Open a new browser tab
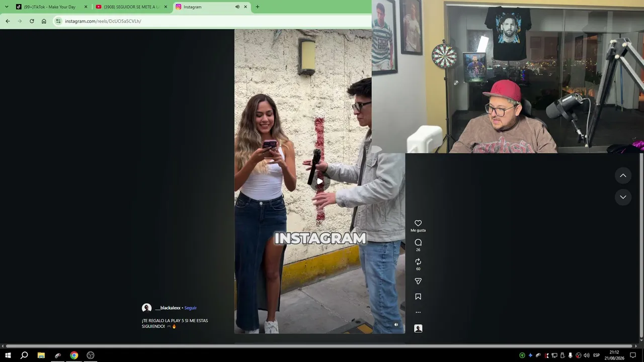This screenshot has width=644, height=362. pos(258,7)
